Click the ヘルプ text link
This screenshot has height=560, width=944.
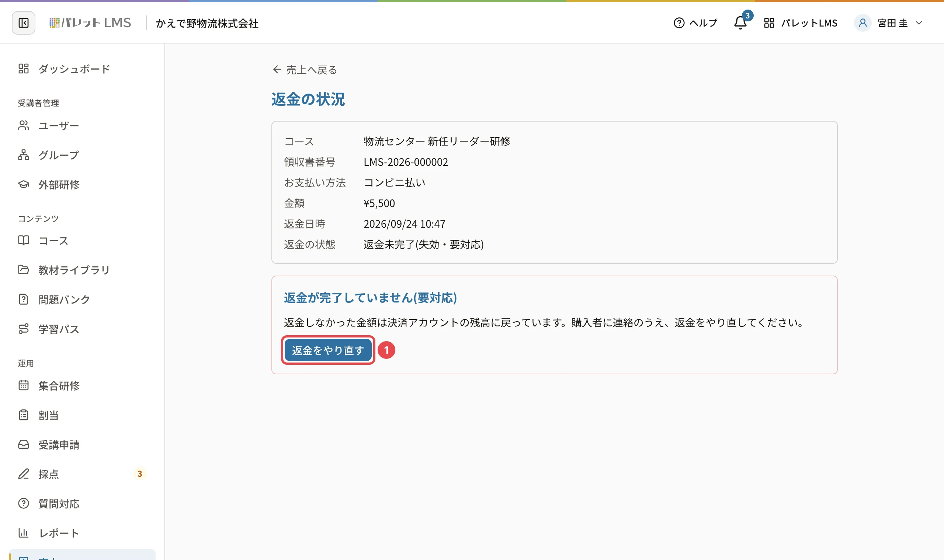click(x=703, y=23)
